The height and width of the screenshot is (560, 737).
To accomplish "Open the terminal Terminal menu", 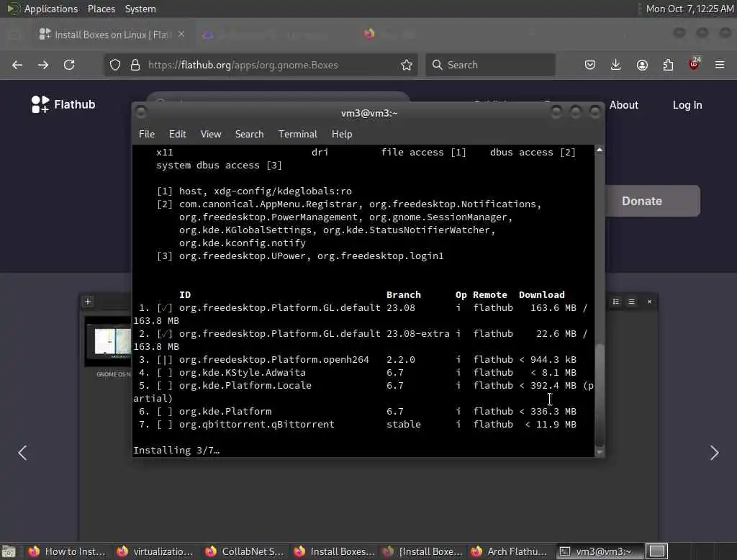I will point(297,134).
